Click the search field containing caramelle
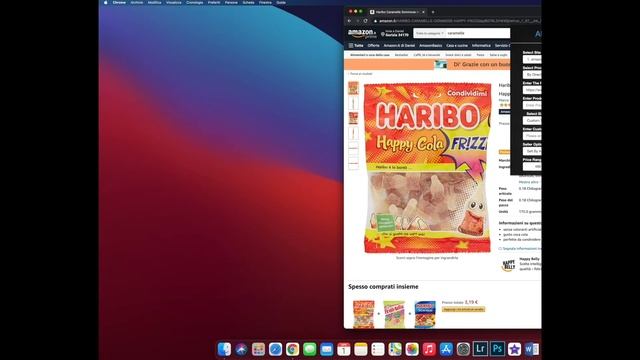 coord(477,33)
